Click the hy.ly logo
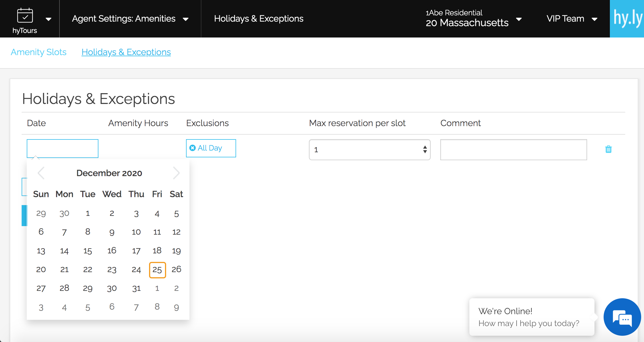Screen dimensions: 644x342 tap(628, 18)
